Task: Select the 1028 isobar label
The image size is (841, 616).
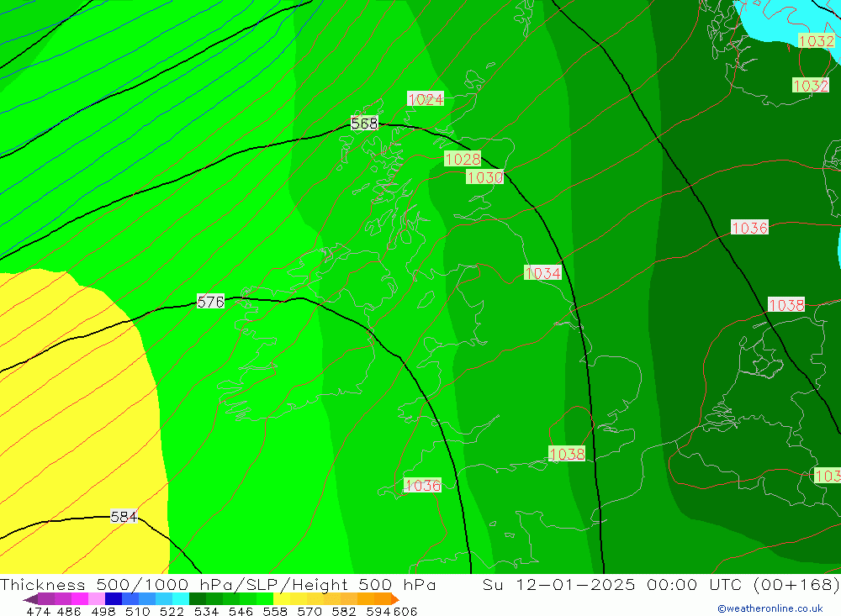Action: pos(463,159)
